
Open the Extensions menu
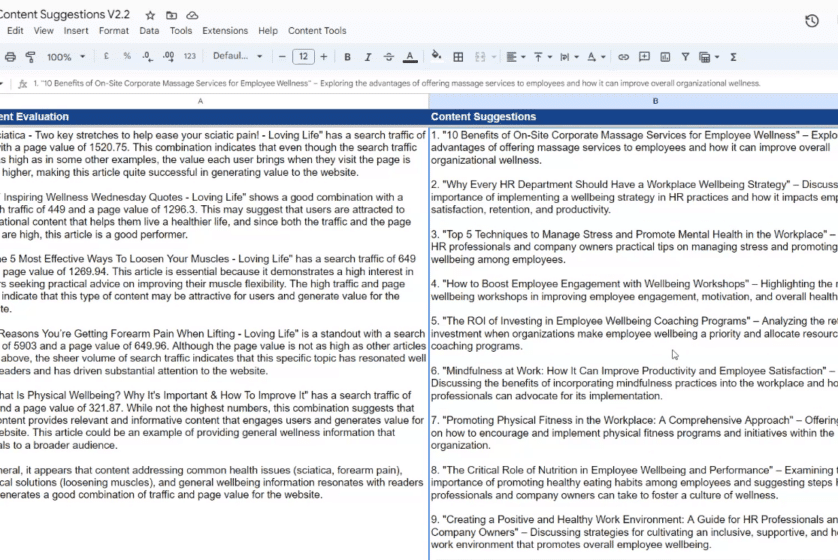point(224,31)
